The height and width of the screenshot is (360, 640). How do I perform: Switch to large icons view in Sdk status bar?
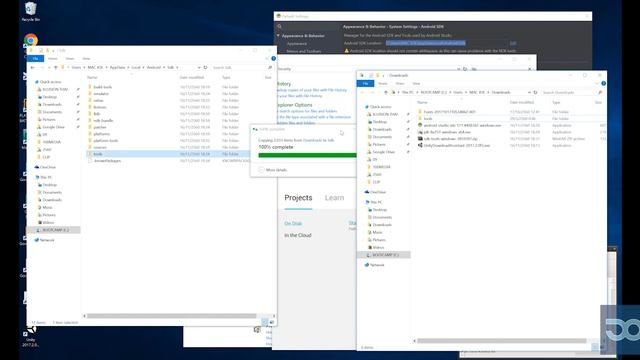click(272, 322)
